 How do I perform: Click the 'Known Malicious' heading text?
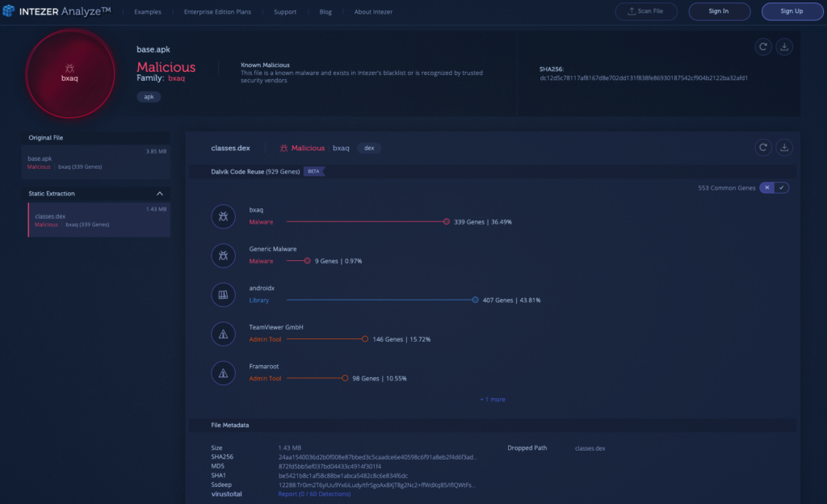point(265,65)
